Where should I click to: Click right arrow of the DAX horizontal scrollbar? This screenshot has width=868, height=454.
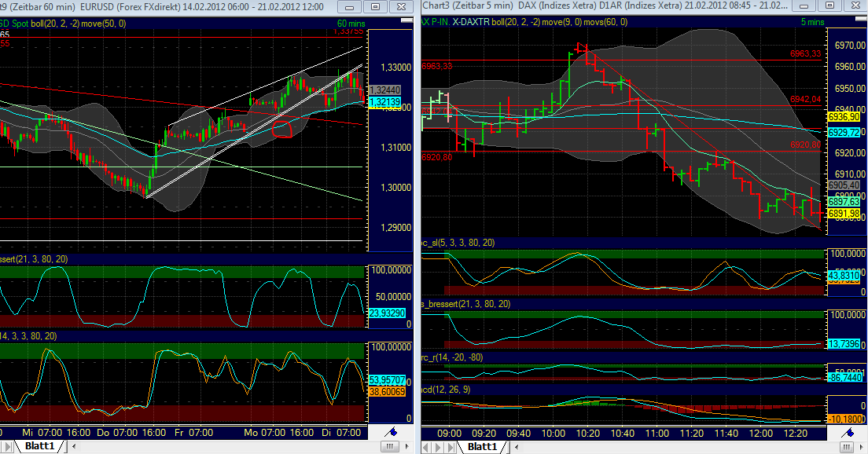[863, 446]
